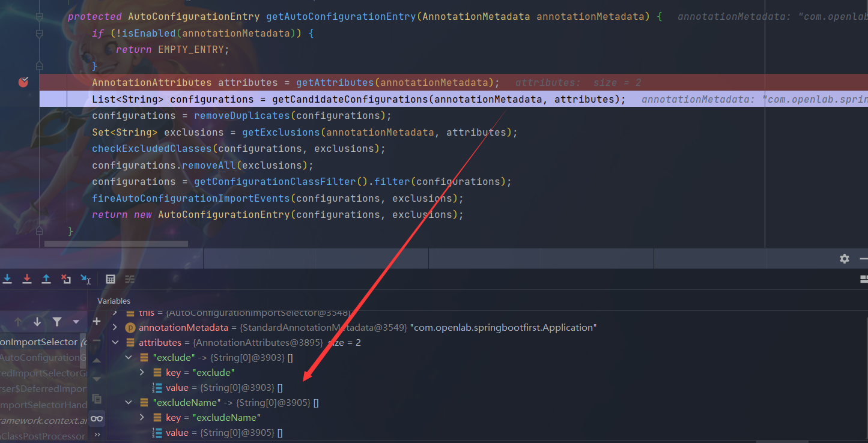Select the mportSelectorHand stack frame
868x443 pixels.
coord(43,405)
